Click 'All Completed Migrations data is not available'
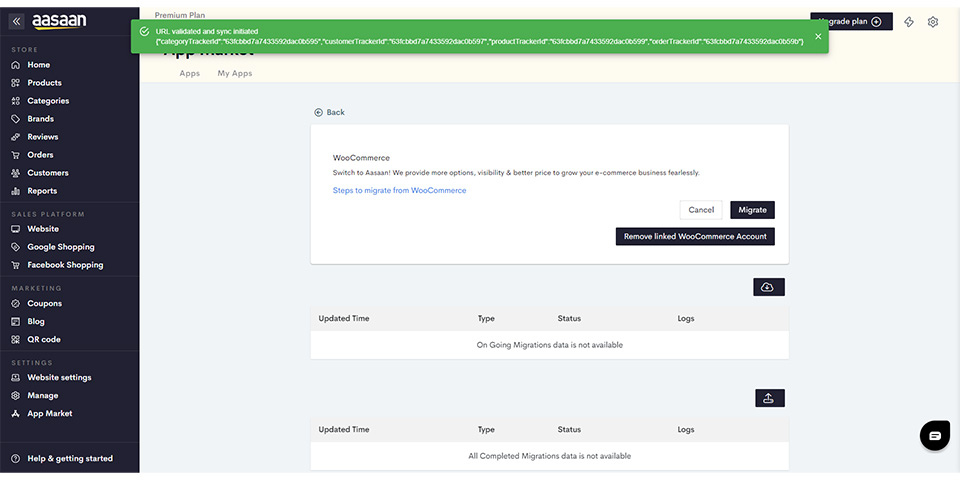Image resolution: width=960 pixels, height=480 pixels. click(549, 456)
